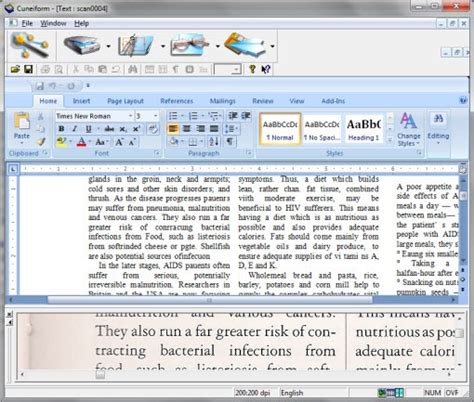Toggle Show/Hide paragraph marks
The height and width of the screenshot is (402, 474).
click(x=230, y=142)
